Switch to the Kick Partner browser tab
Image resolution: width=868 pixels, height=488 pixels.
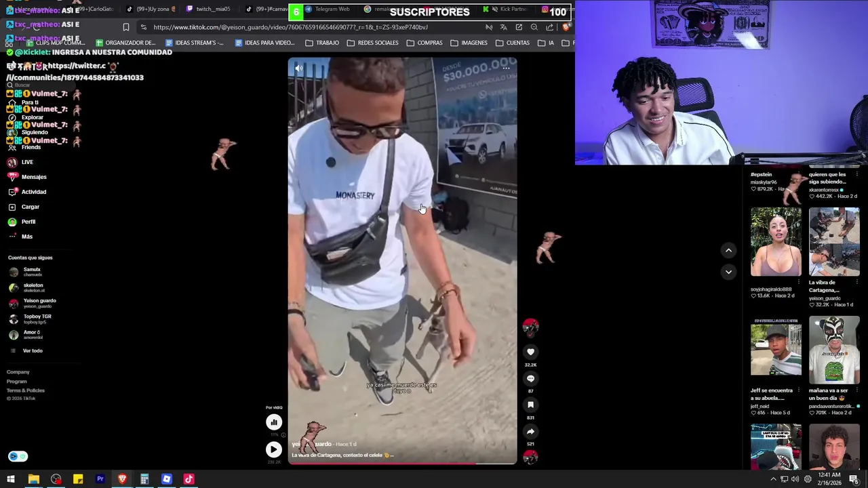pos(505,9)
